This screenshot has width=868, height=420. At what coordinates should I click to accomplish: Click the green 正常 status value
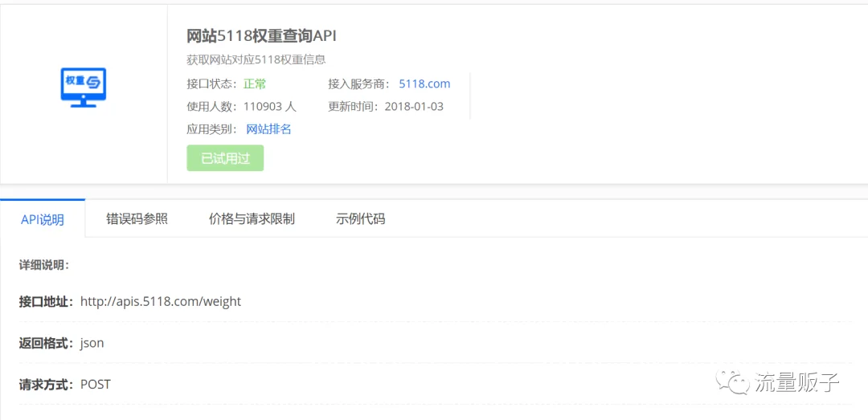(255, 84)
